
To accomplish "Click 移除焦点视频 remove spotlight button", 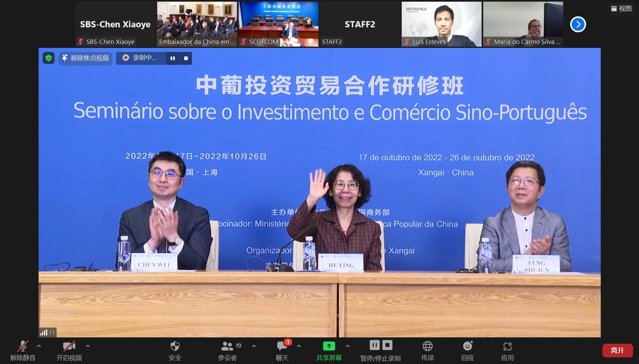I will (86, 58).
